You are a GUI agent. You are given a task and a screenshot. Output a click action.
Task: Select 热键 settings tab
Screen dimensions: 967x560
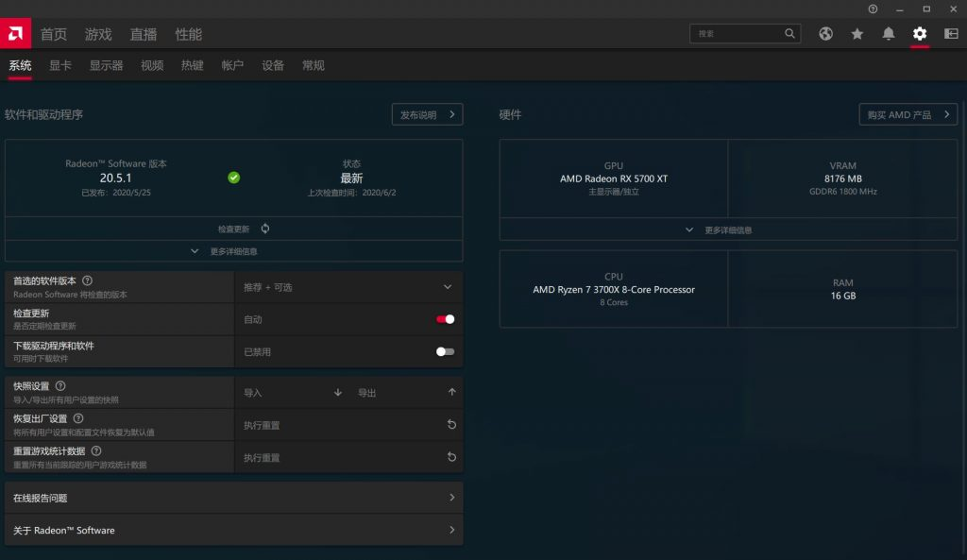193,65
